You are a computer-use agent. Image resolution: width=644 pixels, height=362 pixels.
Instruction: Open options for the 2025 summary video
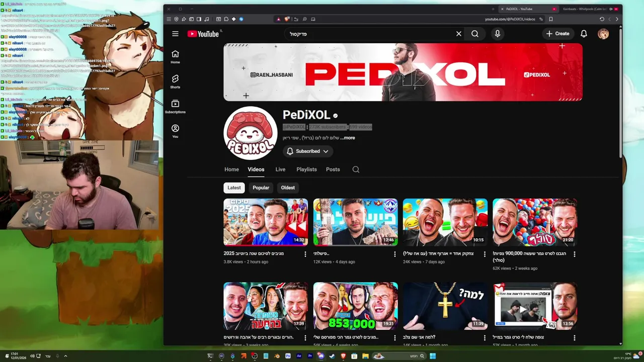[x=305, y=254]
